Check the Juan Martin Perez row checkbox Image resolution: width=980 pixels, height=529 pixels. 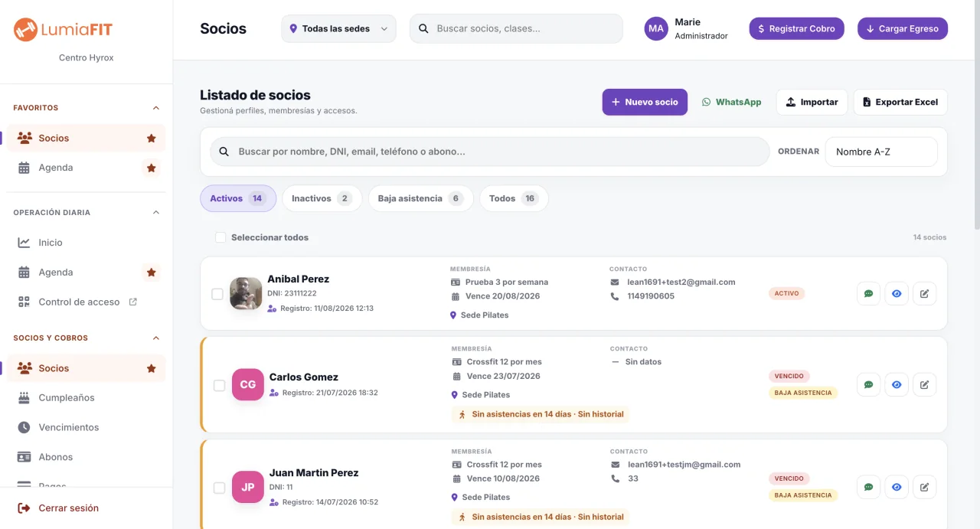tap(219, 488)
